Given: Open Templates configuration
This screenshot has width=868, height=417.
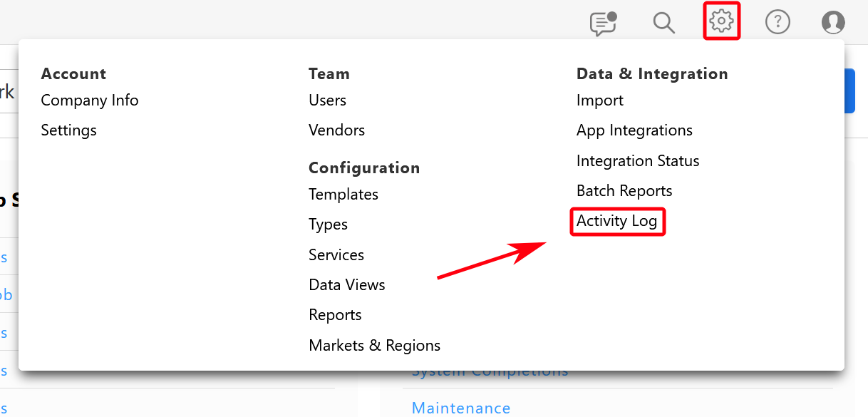Looking at the screenshot, I should click(x=343, y=195).
